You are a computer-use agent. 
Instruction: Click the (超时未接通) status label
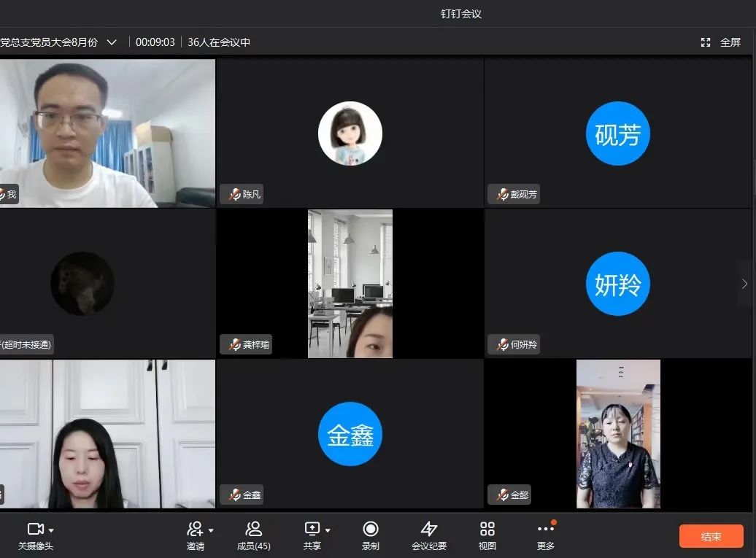(x=26, y=344)
